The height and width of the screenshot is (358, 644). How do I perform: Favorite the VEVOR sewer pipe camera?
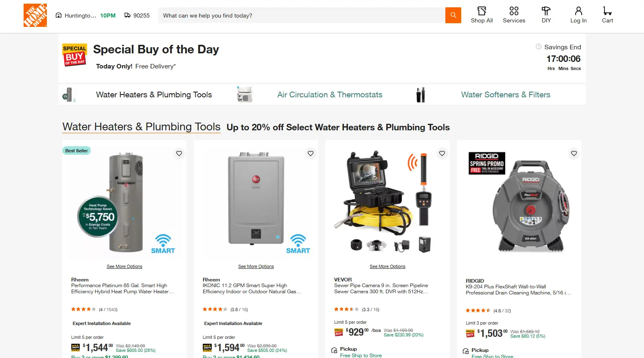(442, 154)
